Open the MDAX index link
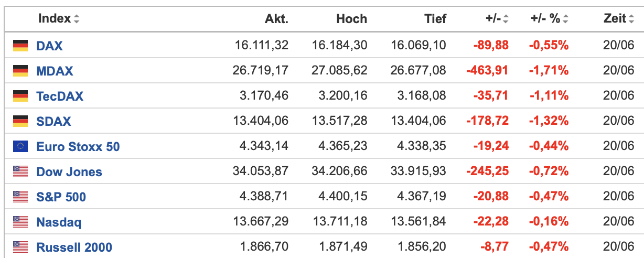This screenshot has width=644, height=258. [55, 71]
